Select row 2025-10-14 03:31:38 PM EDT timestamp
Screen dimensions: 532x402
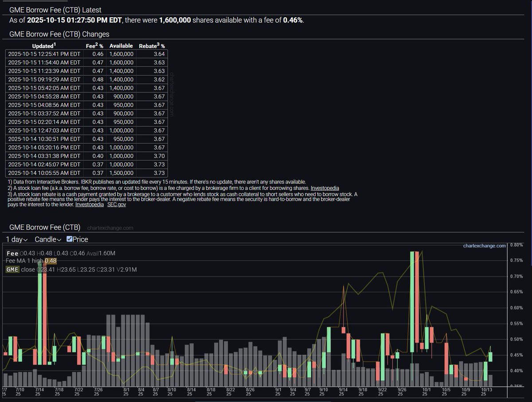point(44,156)
